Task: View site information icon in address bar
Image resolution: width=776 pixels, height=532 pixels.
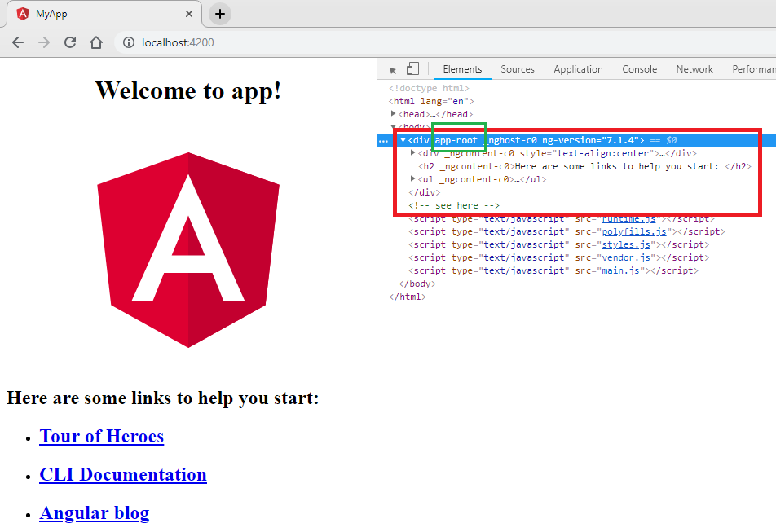Action: point(129,42)
